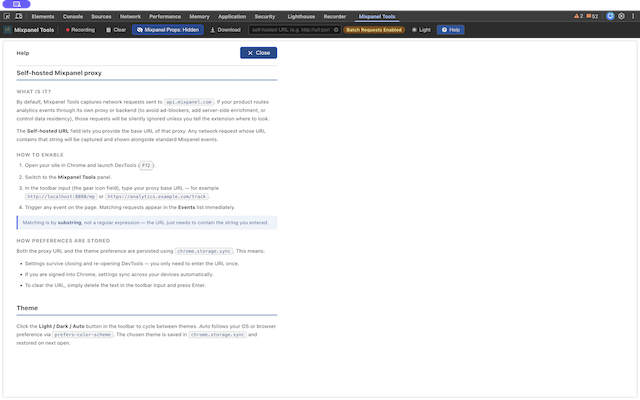Click the 'HOW TO ENABLE' subheading
The height and width of the screenshot is (400, 640).
(40, 155)
